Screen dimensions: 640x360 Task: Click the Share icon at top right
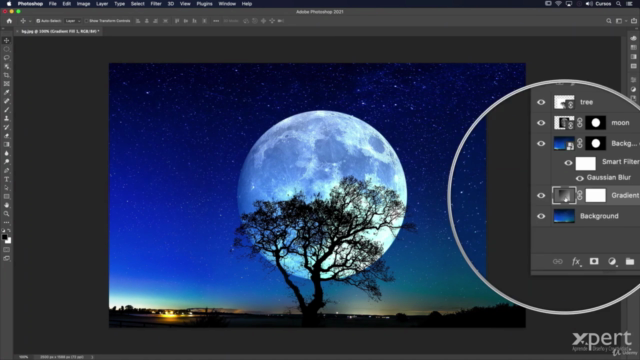(x=634, y=21)
